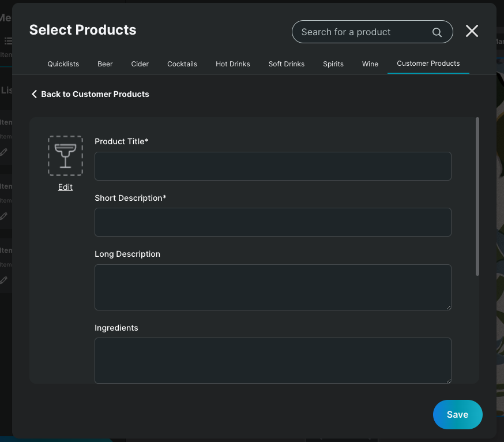Select the Quicklists tab

tap(63, 64)
